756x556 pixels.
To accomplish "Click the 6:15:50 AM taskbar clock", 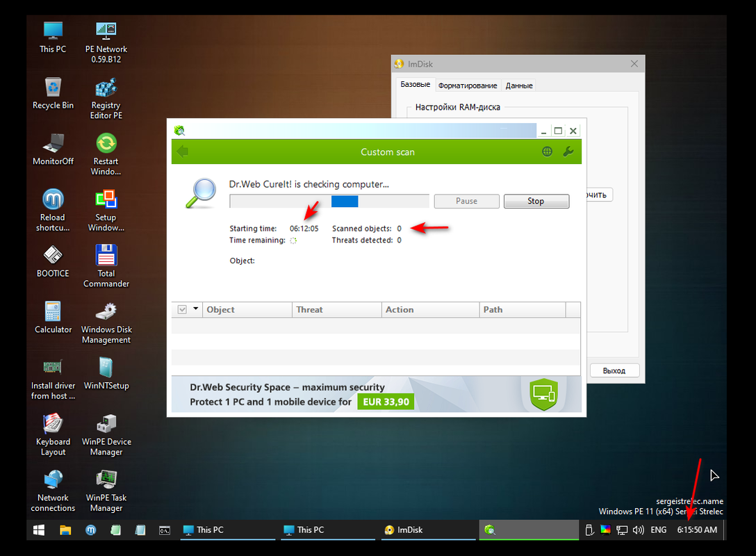I will click(697, 530).
